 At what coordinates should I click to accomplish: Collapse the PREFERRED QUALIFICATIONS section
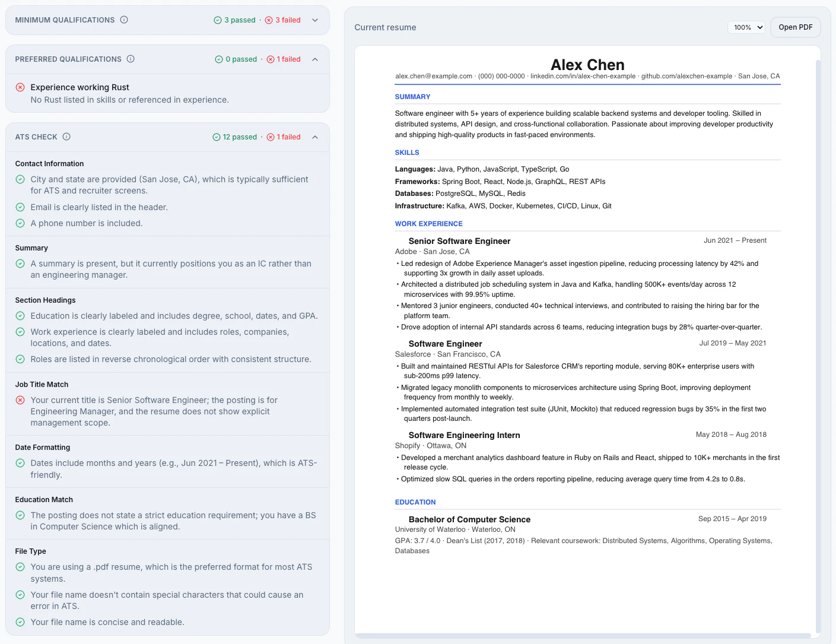click(315, 59)
